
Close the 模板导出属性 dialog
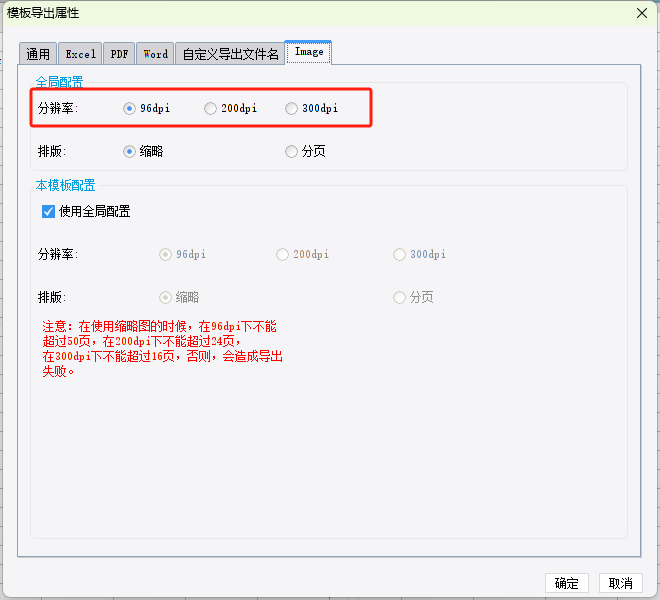pos(641,12)
